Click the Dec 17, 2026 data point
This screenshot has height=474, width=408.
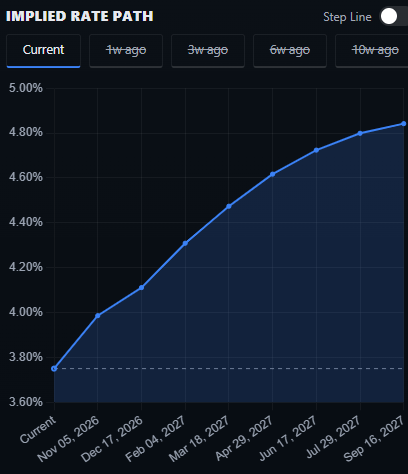pyautogui.click(x=141, y=287)
